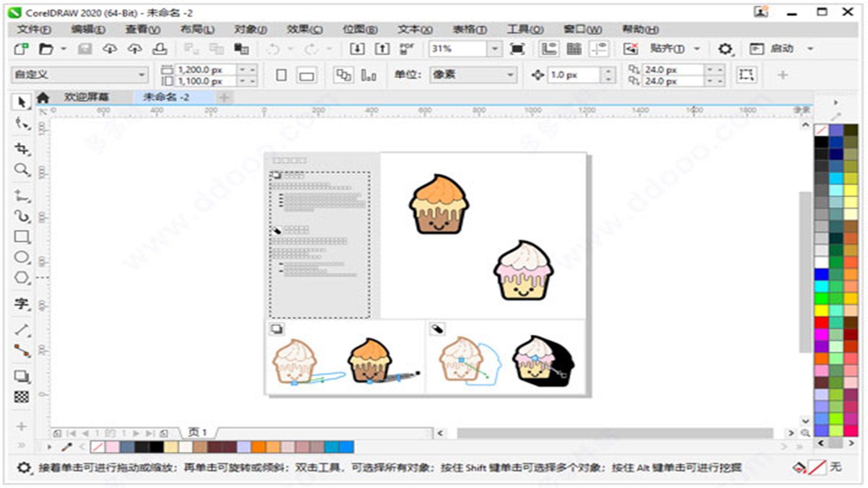Select the Rectangle tool
Image resolution: width=868 pixels, height=488 pixels.
21,237
